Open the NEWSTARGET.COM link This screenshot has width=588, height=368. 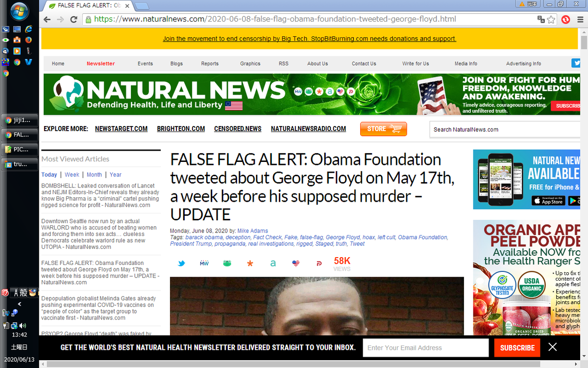121,129
